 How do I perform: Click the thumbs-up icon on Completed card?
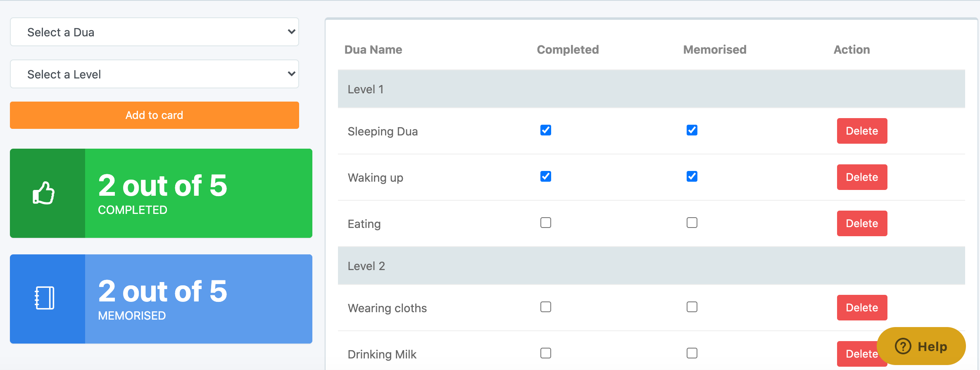click(x=44, y=193)
